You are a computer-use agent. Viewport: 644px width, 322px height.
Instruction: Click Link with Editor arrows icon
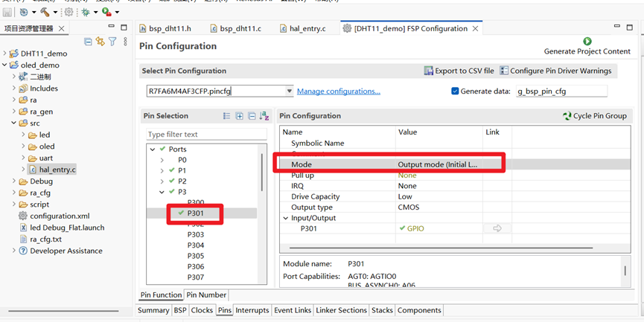[100, 42]
